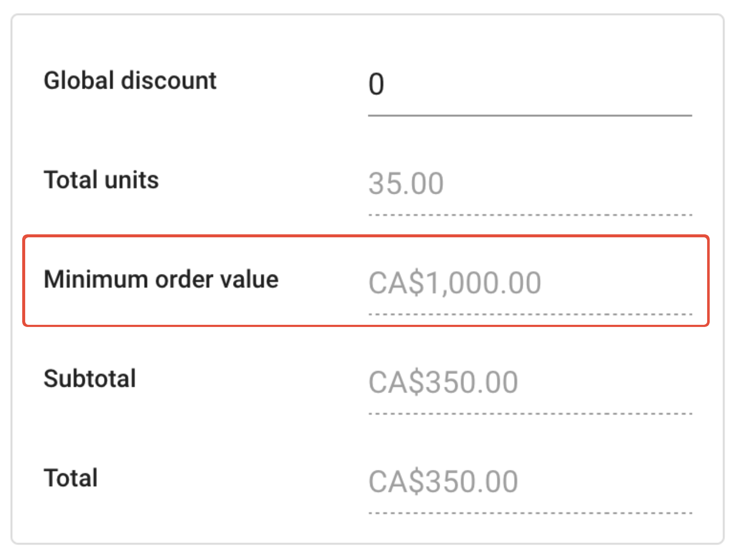The width and height of the screenshot is (740, 560).
Task: Click the "Total units" label
Action: (101, 180)
